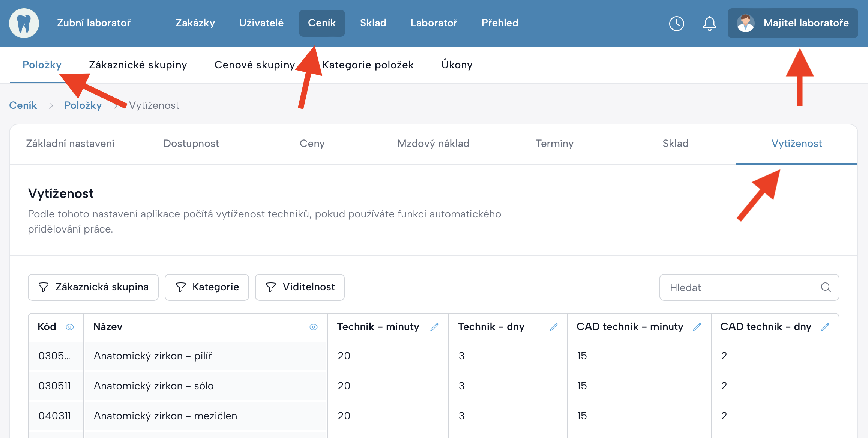The width and height of the screenshot is (868, 438).
Task: Click the tooth logo icon
Action: pos(24,23)
